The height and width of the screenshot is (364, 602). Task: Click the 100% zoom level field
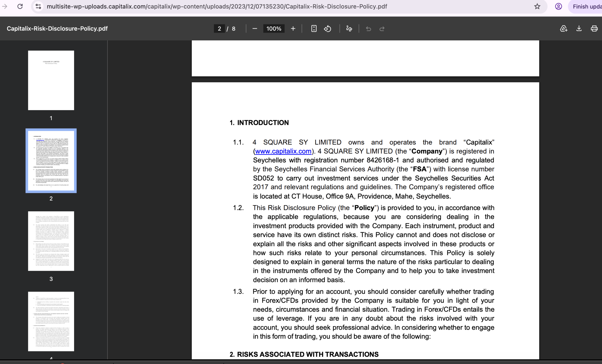pos(274,29)
